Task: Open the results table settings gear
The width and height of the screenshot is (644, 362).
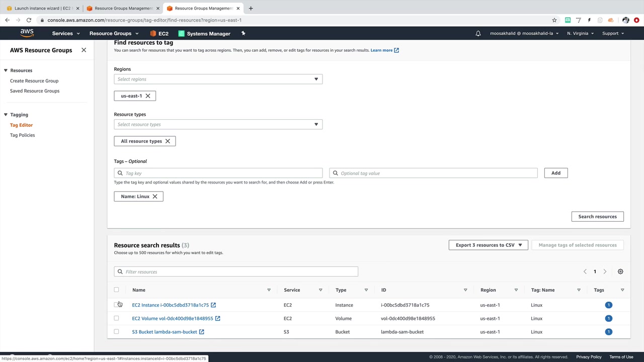Action: (620, 271)
